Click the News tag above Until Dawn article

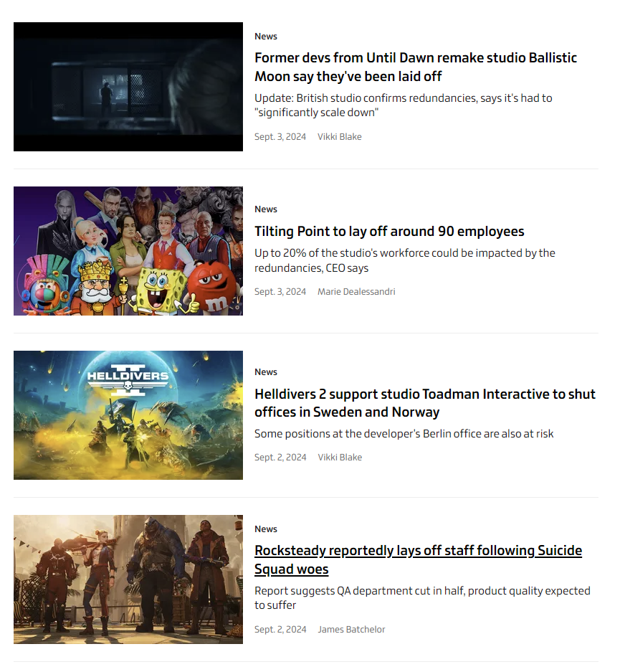tap(266, 37)
